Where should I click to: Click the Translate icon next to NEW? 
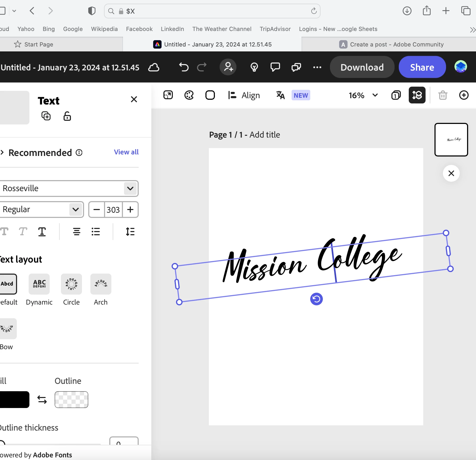click(280, 95)
